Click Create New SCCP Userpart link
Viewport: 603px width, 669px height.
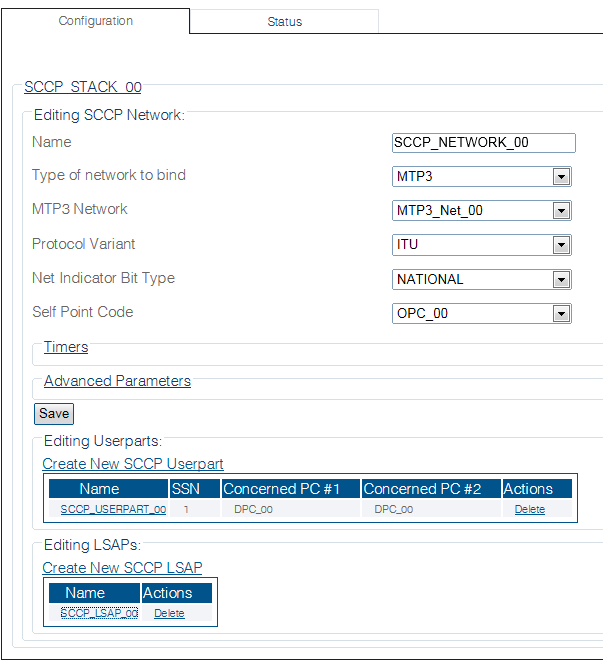133,464
